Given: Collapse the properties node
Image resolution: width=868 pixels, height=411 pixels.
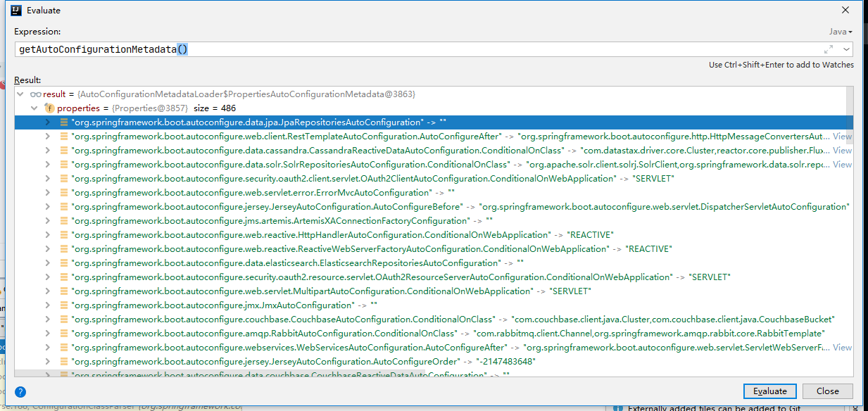Looking at the screenshot, I should [x=34, y=108].
